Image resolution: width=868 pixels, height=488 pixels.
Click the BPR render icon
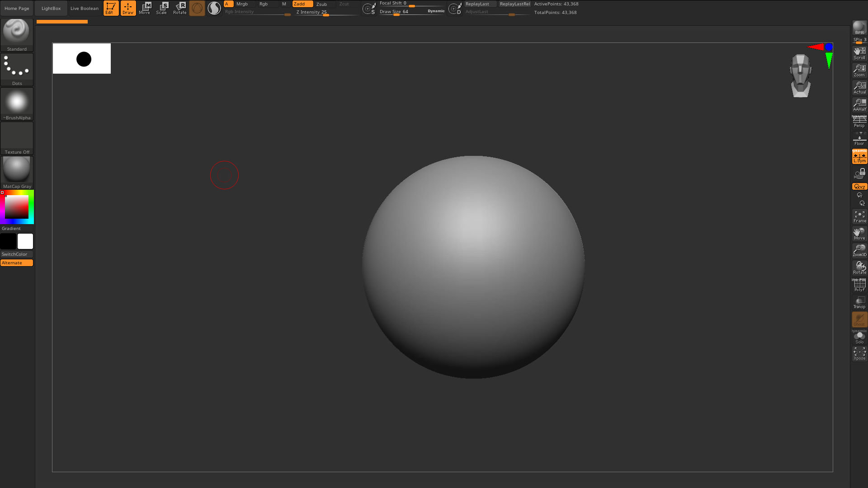859,28
